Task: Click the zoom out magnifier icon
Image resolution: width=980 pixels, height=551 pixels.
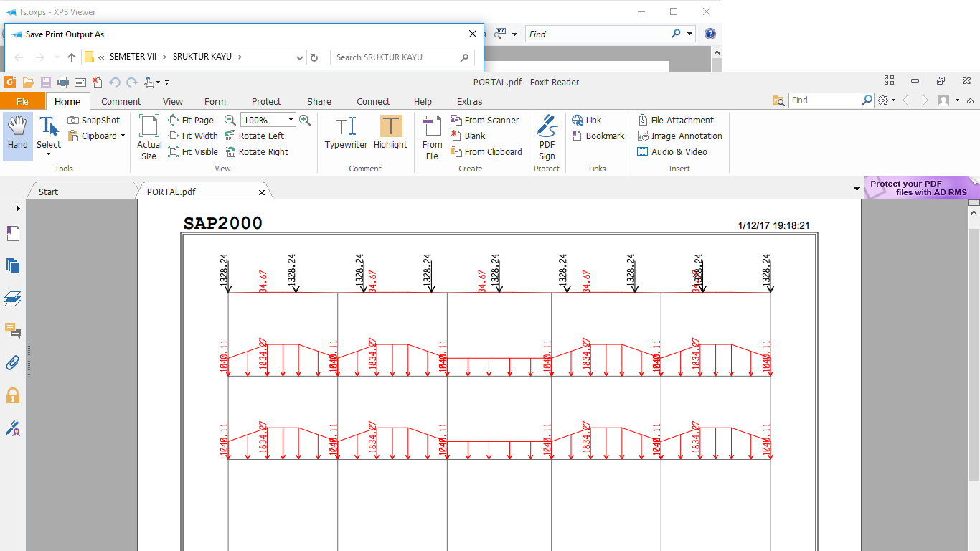Action: [x=230, y=121]
